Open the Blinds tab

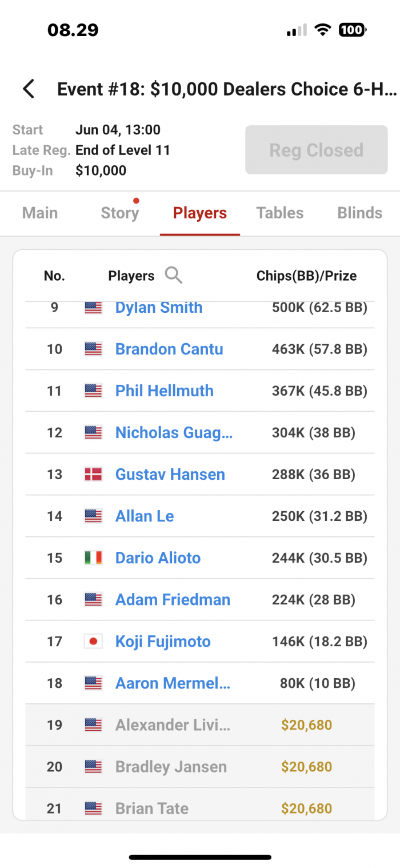point(360,213)
